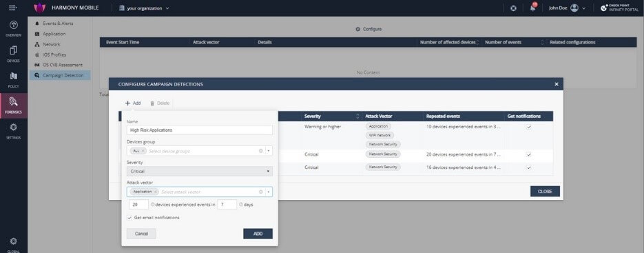The height and width of the screenshot is (253, 644).
Task: Remove the Application attack vector tag
Action: point(155,192)
